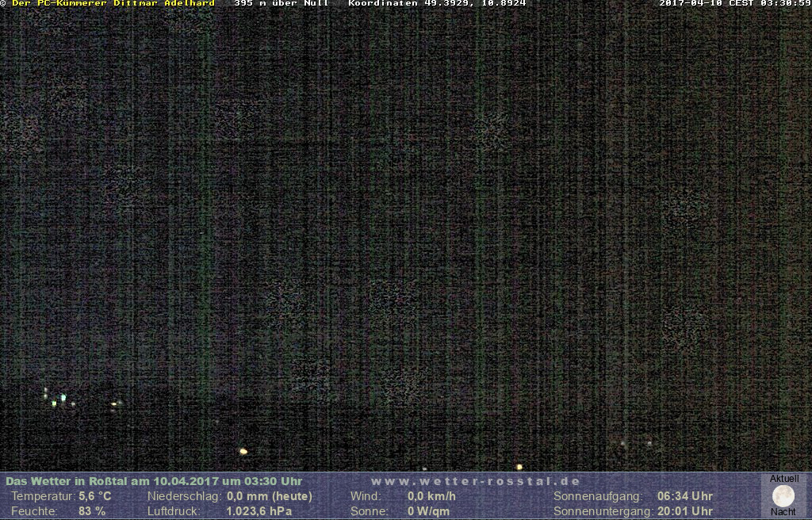
Task: Click the Niederschlag value 0,0 mm (heute)
Action: click(x=269, y=496)
